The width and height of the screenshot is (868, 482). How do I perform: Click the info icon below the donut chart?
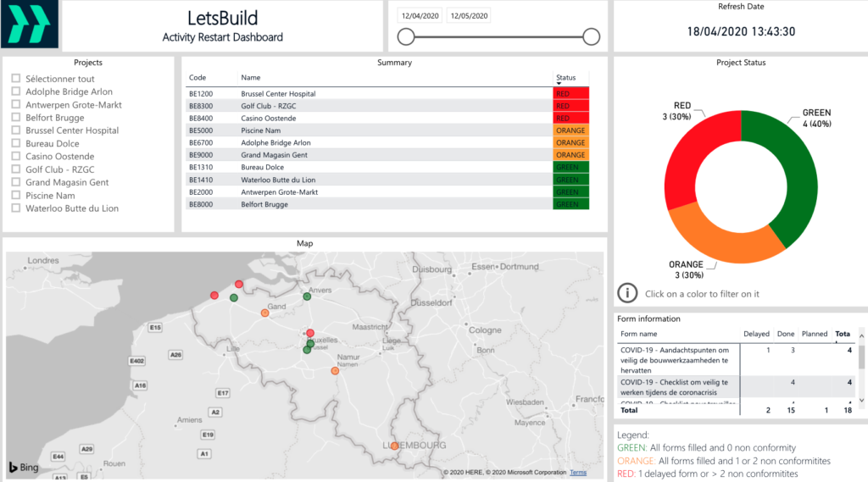626,293
